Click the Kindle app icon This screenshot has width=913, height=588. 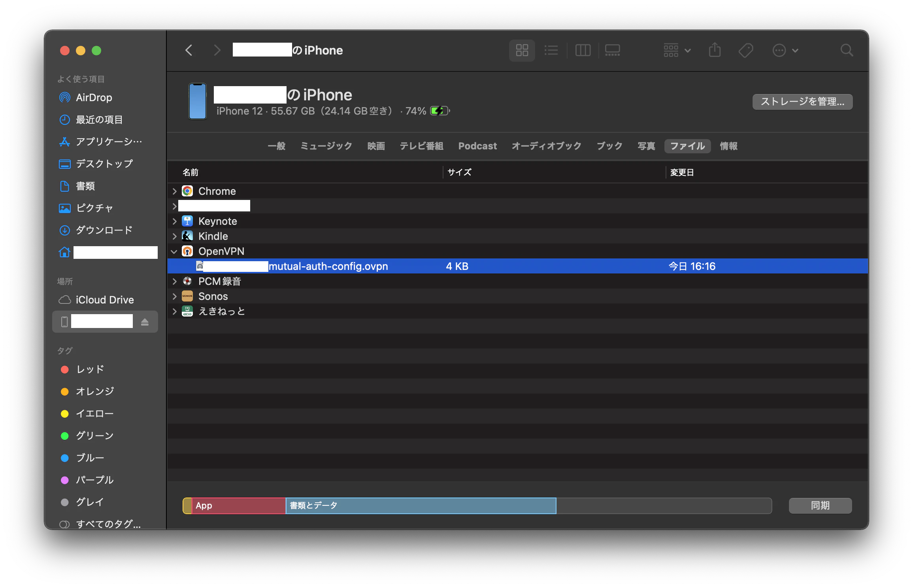click(187, 236)
